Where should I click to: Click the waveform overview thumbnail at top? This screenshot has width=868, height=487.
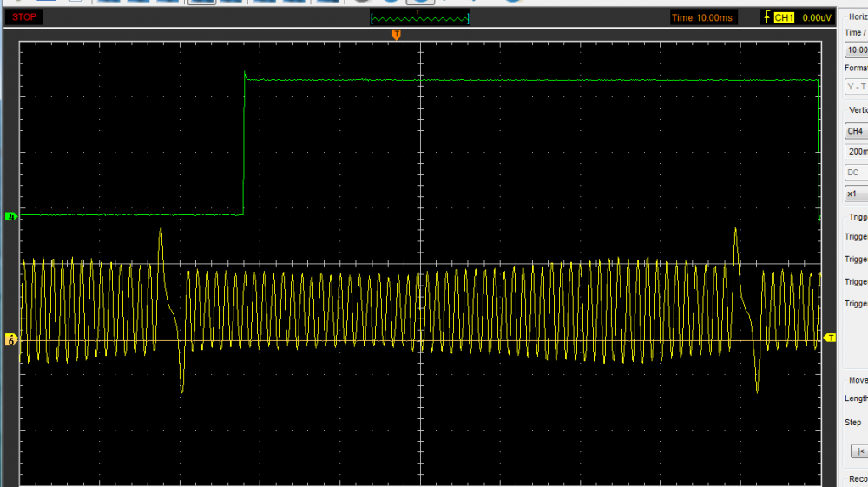[419, 17]
